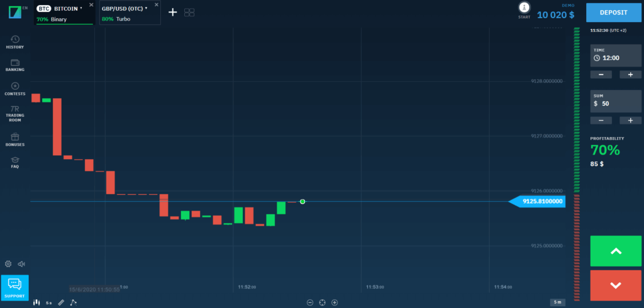
Task: Open the History panel in sidebar
Action: [15, 42]
